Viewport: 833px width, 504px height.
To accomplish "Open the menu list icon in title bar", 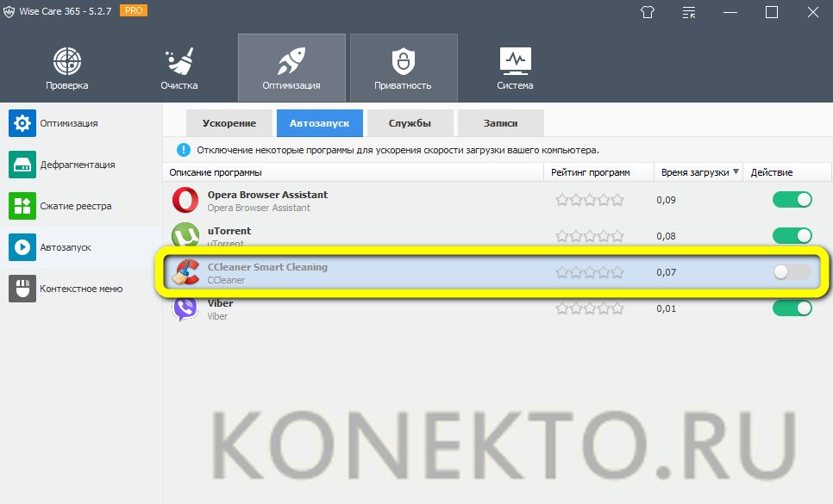I will (x=689, y=12).
